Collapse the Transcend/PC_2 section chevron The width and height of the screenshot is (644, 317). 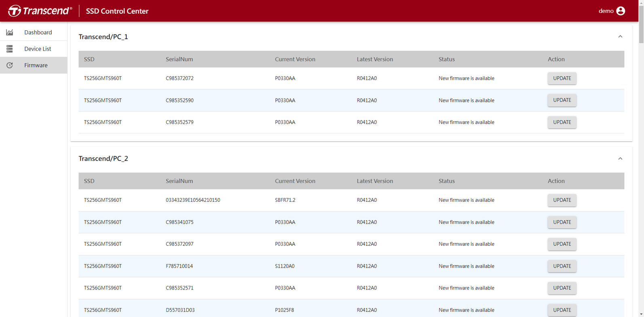(620, 158)
